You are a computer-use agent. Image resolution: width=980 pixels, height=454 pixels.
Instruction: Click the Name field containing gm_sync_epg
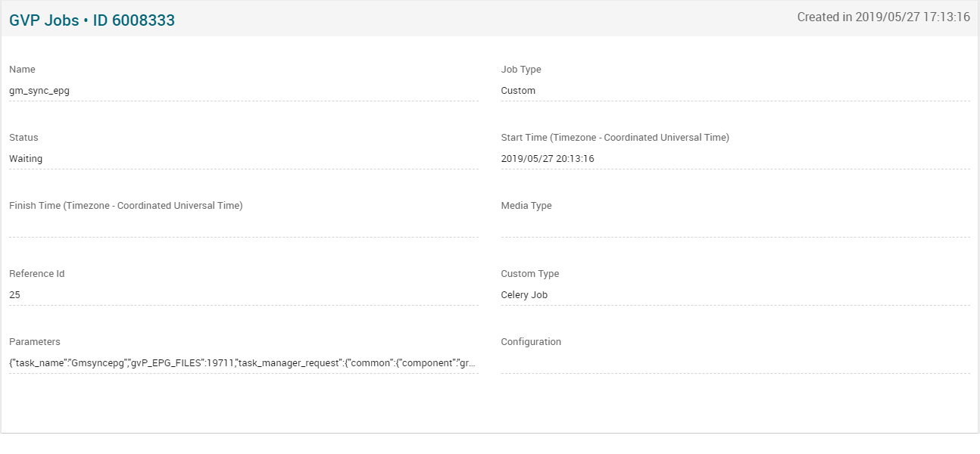[243, 91]
